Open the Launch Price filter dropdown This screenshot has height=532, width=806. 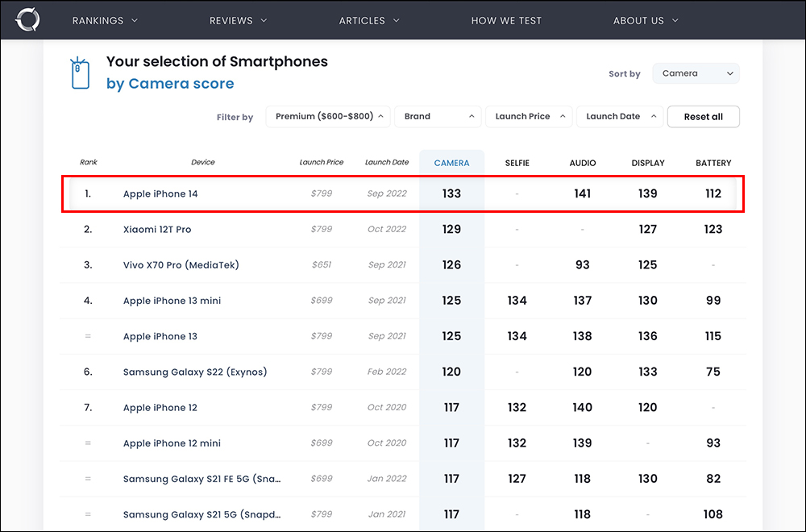click(529, 117)
